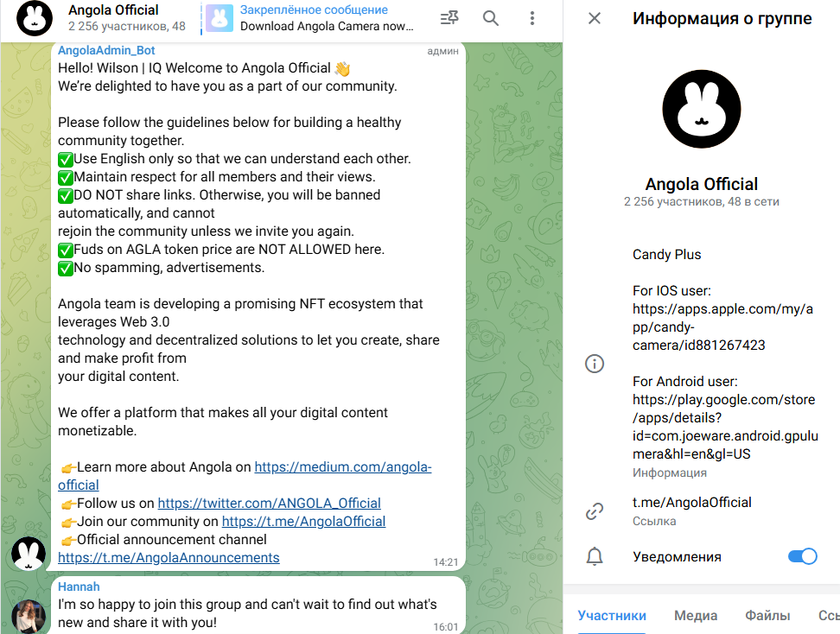Image resolution: width=840 pixels, height=634 pixels.
Task: Click the group info large bunny avatar
Action: pos(701,109)
